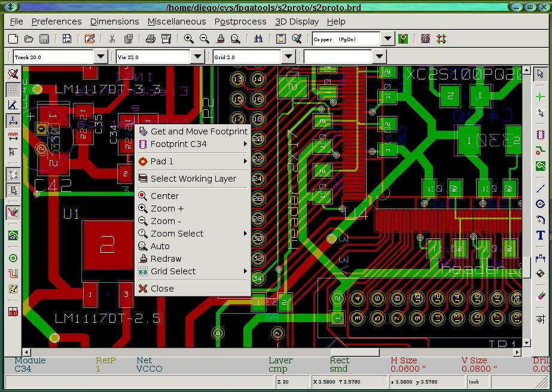Zoom in using the toolbar magnifier plus icon
552x392 pixels.
coord(189,39)
